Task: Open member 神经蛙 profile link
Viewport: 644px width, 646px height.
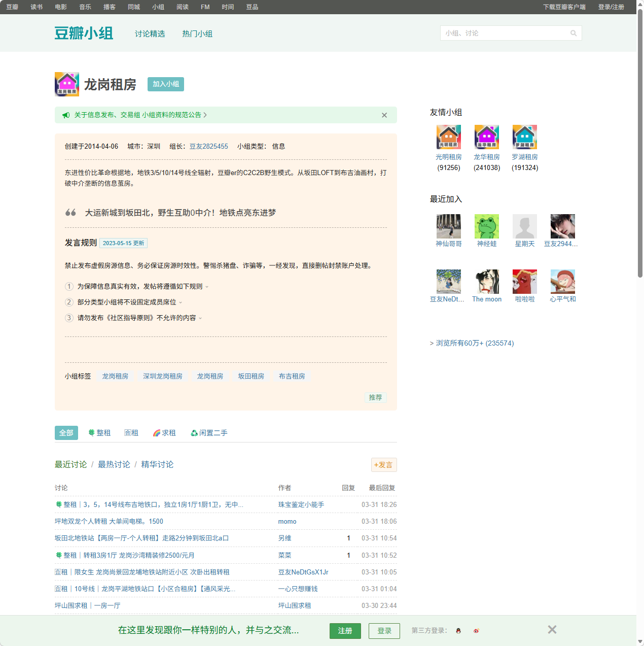Action: coord(486,244)
